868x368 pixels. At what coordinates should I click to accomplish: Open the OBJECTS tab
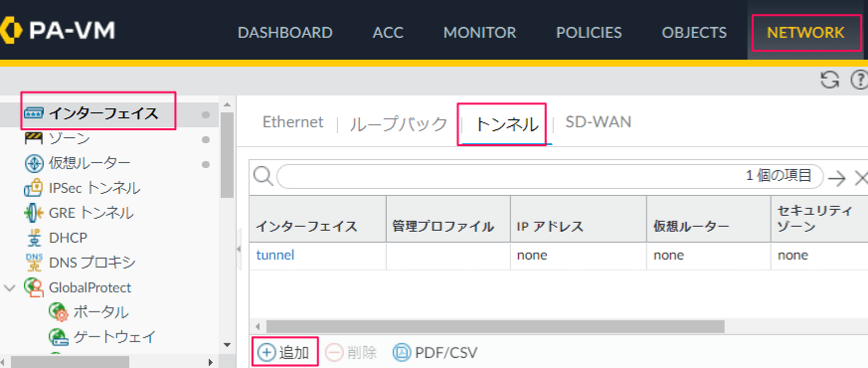point(694,32)
